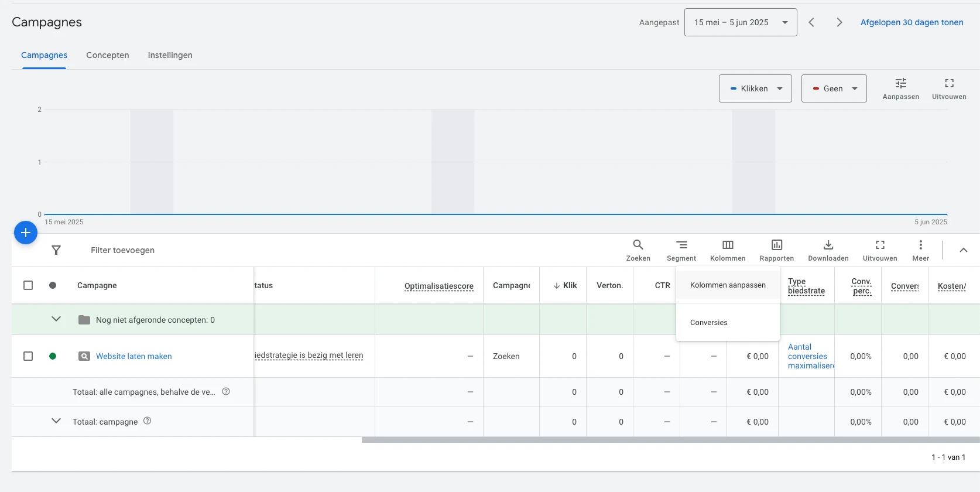Image resolution: width=980 pixels, height=492 pixels.
Task: Click help icon beside Totaal: alle campagnes
Action: (226, 391)
